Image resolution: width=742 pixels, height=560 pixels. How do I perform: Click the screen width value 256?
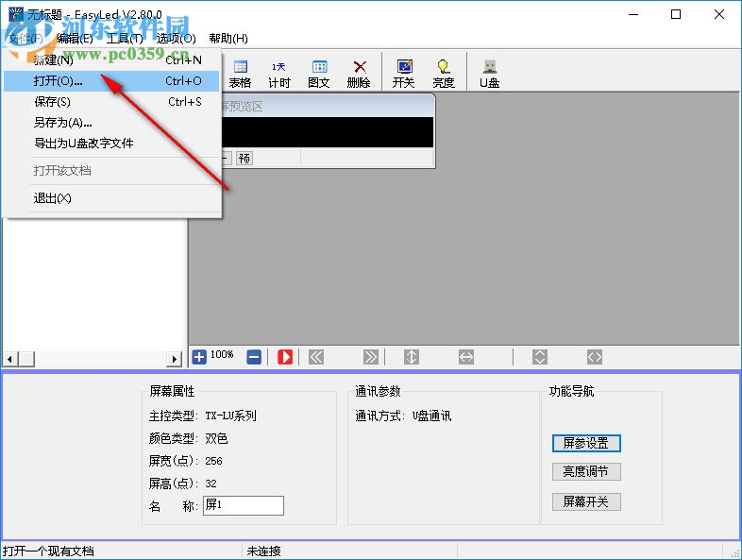[x=213, y=461]
